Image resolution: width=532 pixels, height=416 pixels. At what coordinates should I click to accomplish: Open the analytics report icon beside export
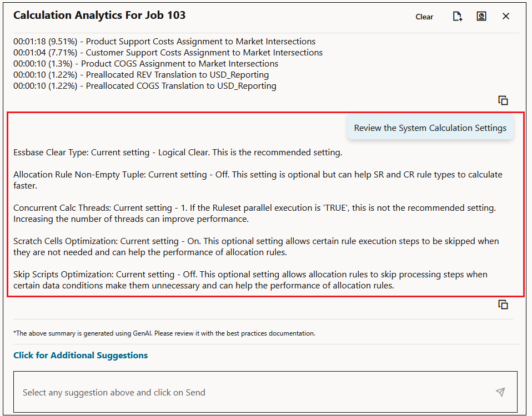point(481,17)
